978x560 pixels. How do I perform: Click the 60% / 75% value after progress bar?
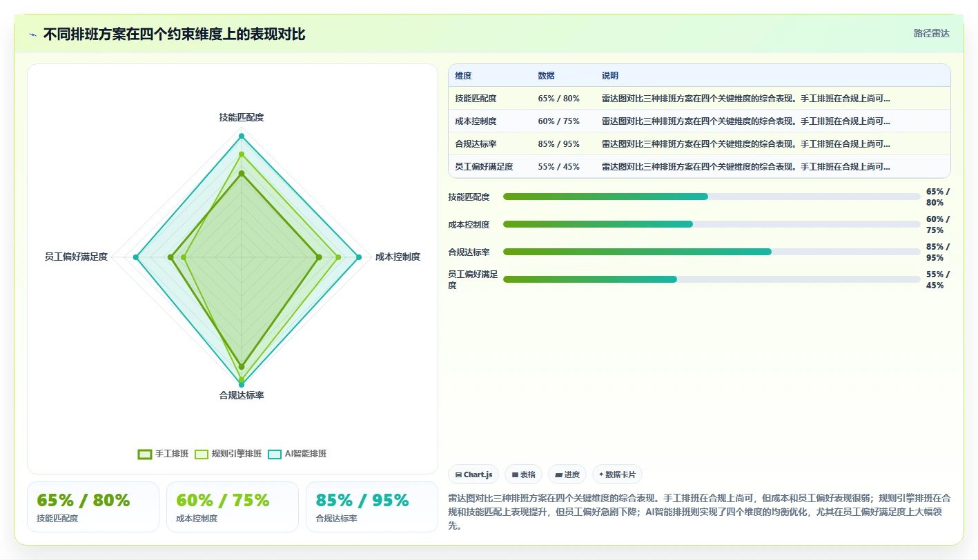(938, 225)
